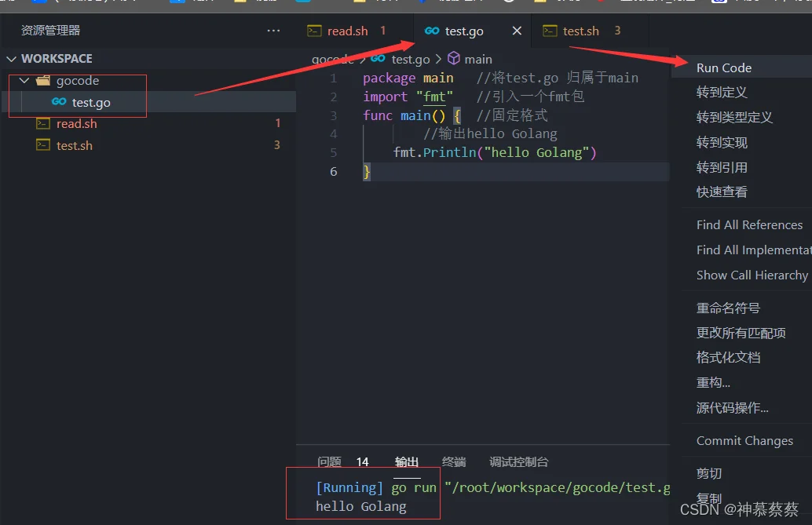Click the gocode folder icon

tap(43, 80)
